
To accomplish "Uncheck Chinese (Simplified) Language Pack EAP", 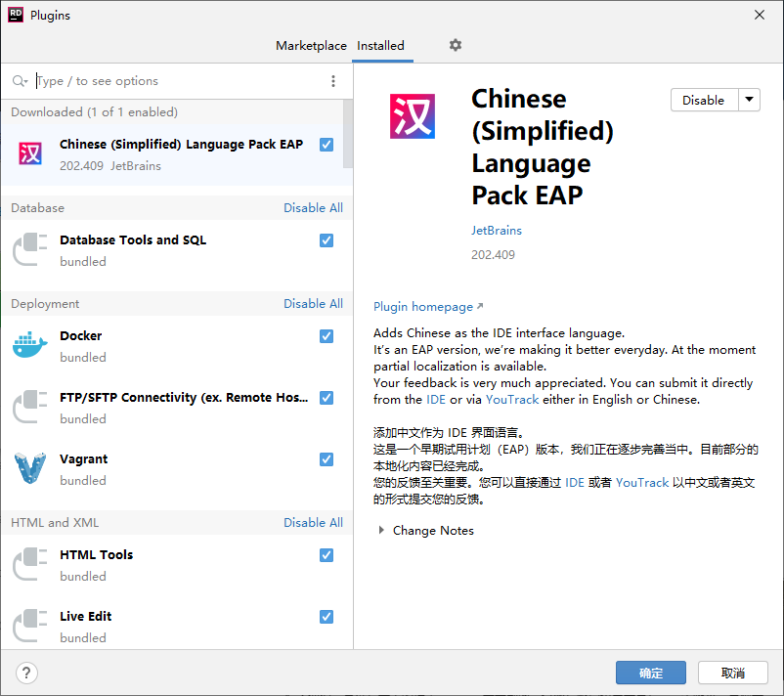I will click(x=327, y=145).
